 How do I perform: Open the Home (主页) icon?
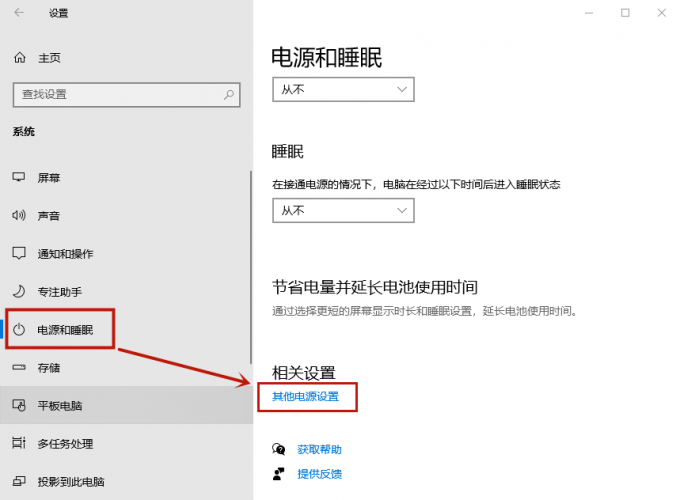[x=20, y=58]
